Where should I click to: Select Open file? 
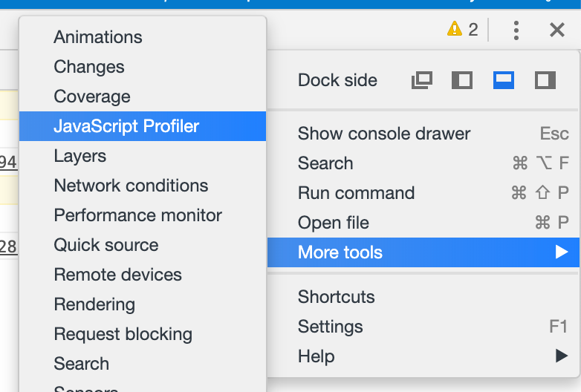click(423, 223)
